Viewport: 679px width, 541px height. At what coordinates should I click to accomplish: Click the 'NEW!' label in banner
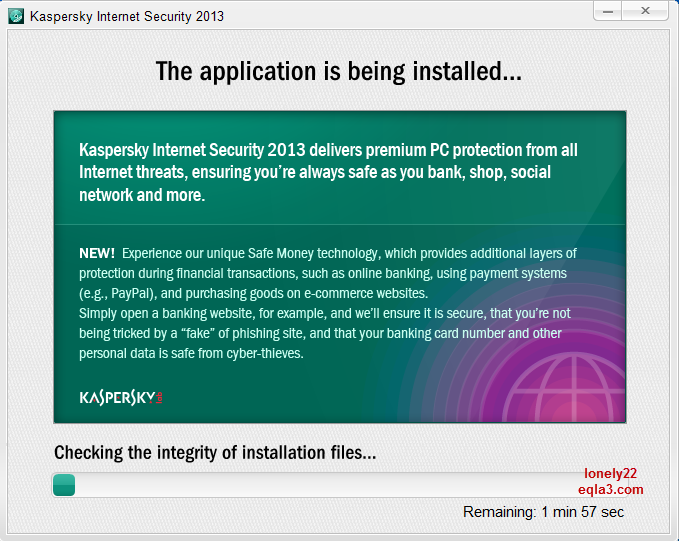(97, 253)
